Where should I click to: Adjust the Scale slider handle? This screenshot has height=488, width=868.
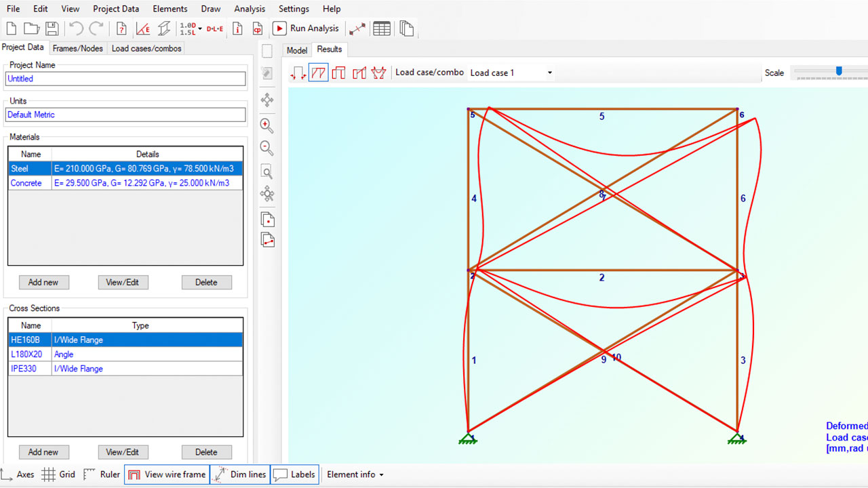tap(839, 71)
